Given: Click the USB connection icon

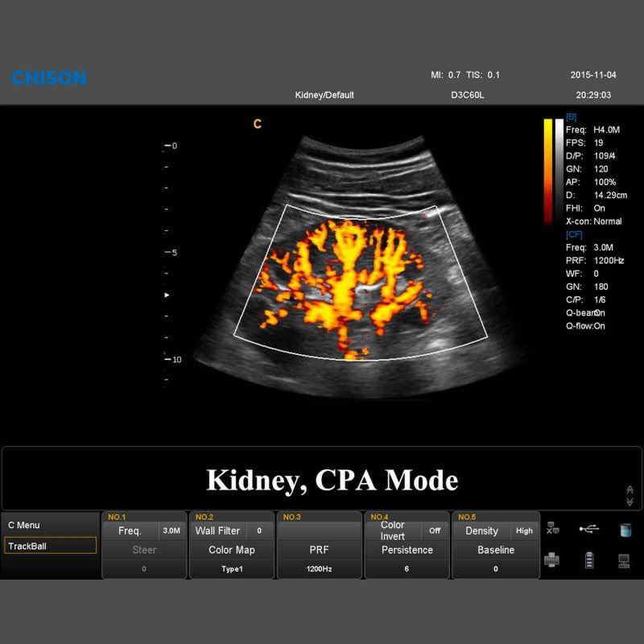Looking at the screenshot, I should pyautogui.click(x=588, y=529).
